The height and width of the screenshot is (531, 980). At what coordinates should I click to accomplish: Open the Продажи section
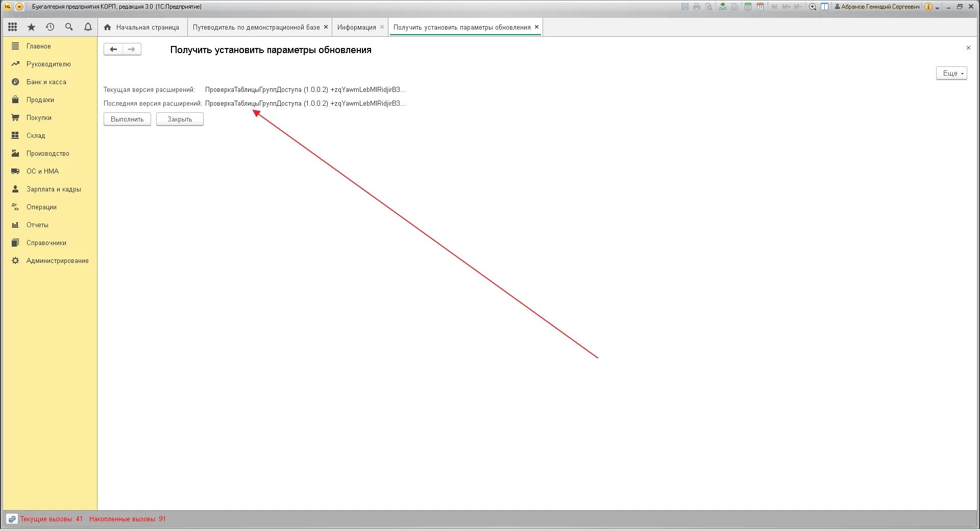[x=50, y=100]
